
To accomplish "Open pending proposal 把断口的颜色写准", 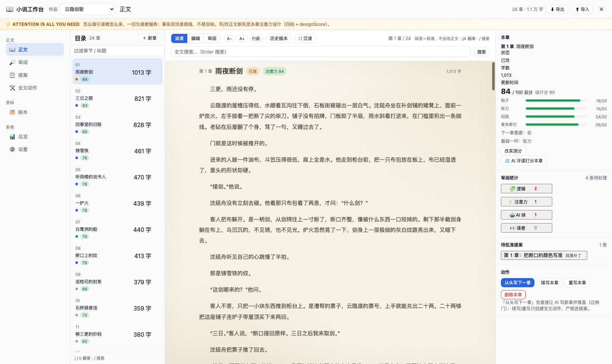I will tap(544, 256).
